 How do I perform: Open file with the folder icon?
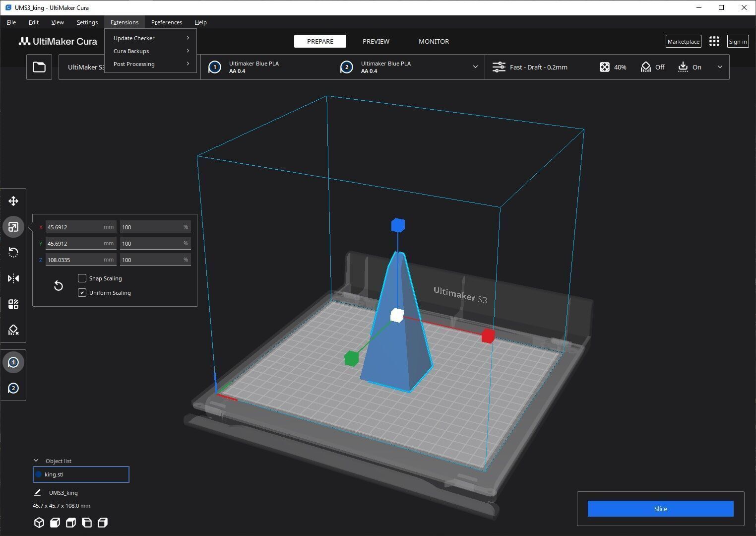pos(39,67)
